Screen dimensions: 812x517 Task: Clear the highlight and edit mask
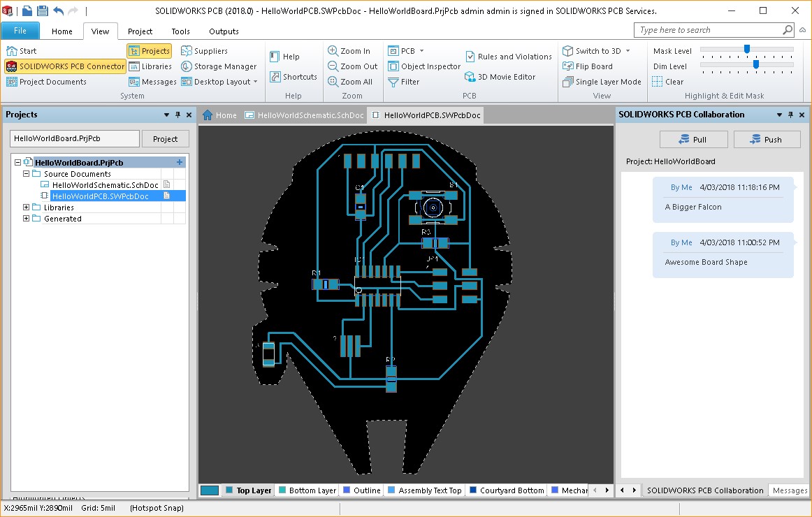(x=667, y=82)
